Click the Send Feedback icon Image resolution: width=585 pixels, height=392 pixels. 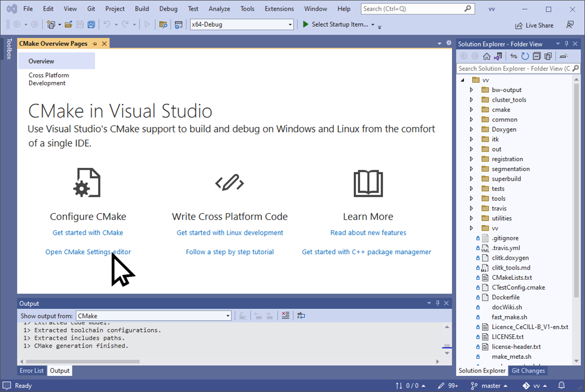click(x=570, y=24)
